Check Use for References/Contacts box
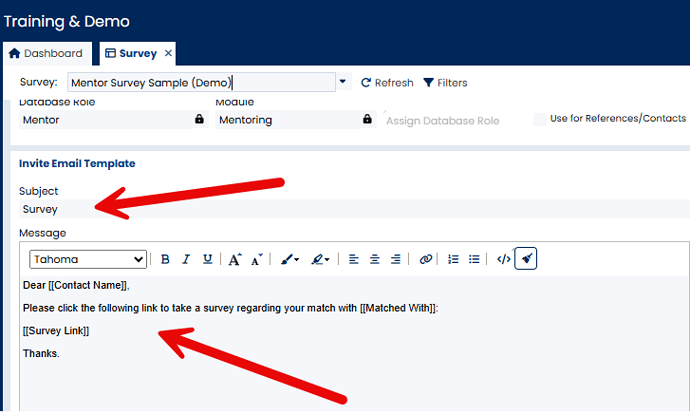The image size is (690, 414). 540,120
